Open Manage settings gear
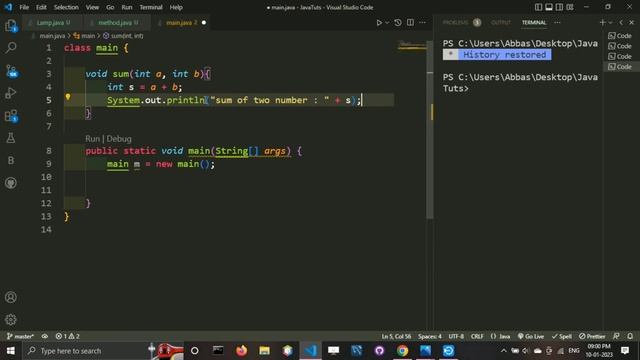The width and height of the screenshot is (640, 360). click(x=11, y=320)
